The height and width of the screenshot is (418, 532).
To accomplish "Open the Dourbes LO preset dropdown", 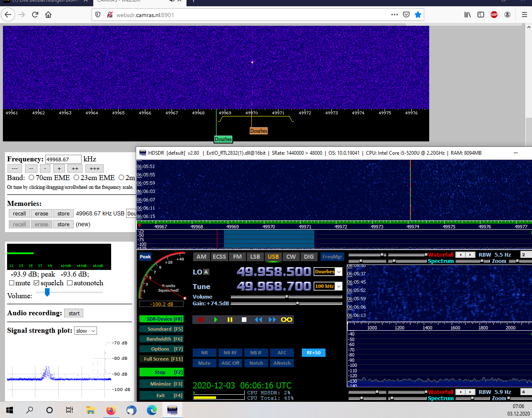I will tap(339, 272).
